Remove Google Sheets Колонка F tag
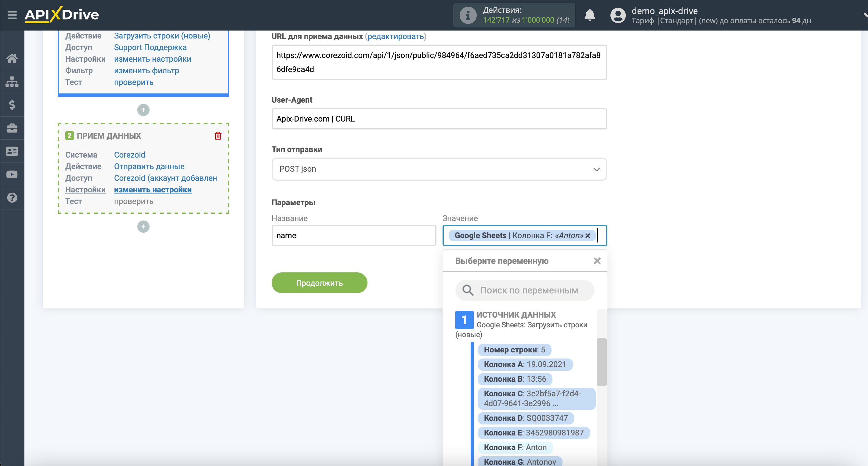The width and height of the screenshot is (868, 466). [588, 236]
